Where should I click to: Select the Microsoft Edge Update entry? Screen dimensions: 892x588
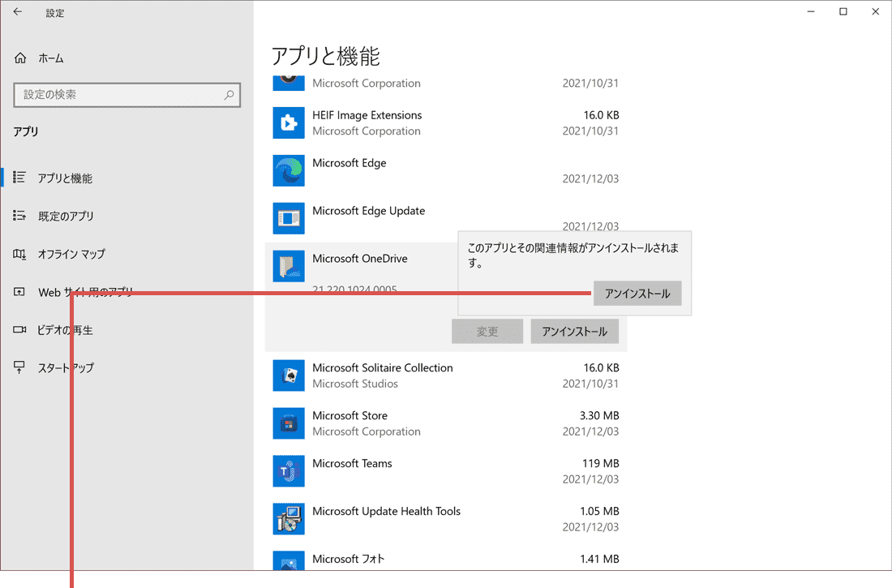[x=445, y=219]
